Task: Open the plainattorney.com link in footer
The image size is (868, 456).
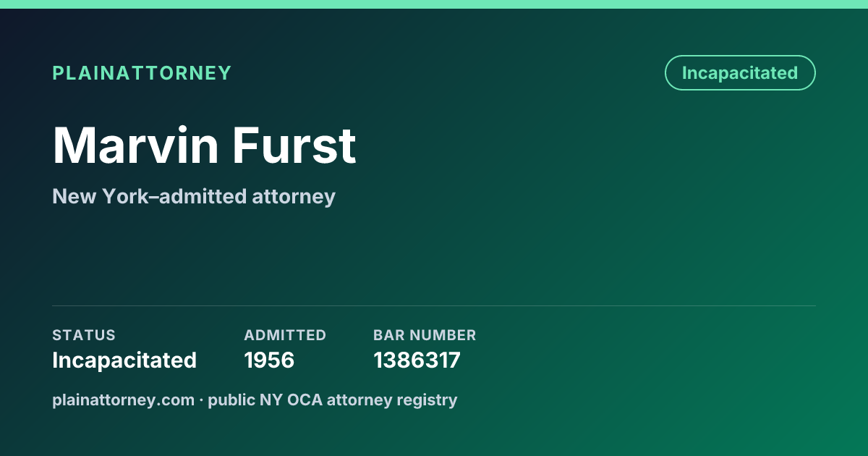Action: [x=123, y=400]
